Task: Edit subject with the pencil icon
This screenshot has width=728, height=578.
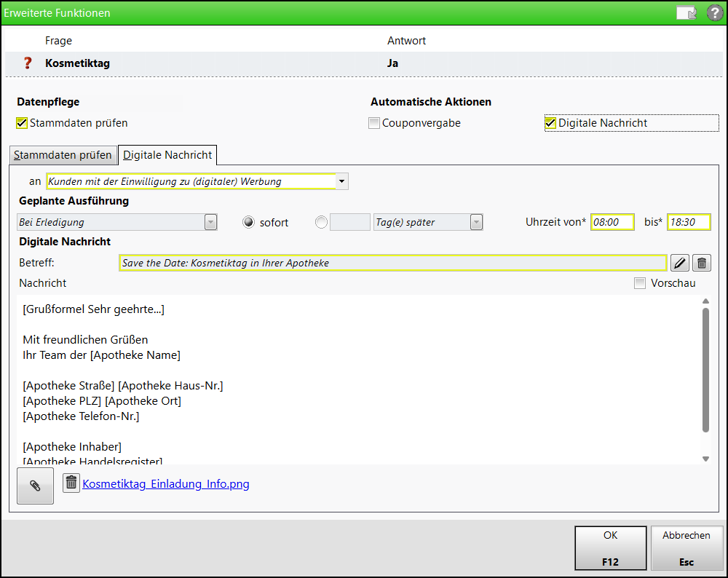Action: [x=678, y=263]
